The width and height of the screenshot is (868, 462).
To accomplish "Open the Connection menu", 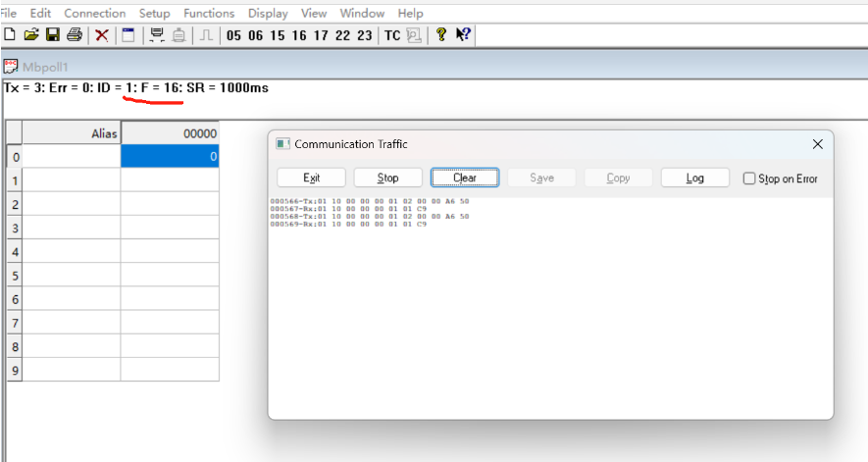I will [95, 13].
